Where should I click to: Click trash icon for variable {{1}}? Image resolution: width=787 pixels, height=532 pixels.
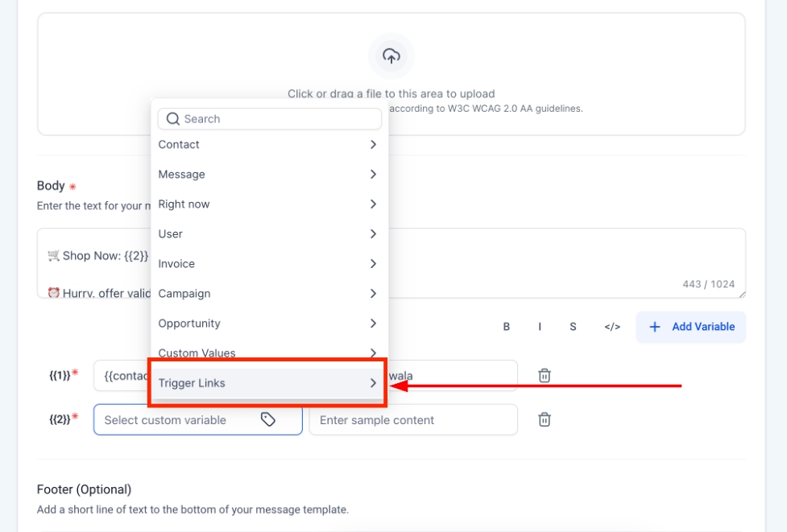click(x=545, y=376)
